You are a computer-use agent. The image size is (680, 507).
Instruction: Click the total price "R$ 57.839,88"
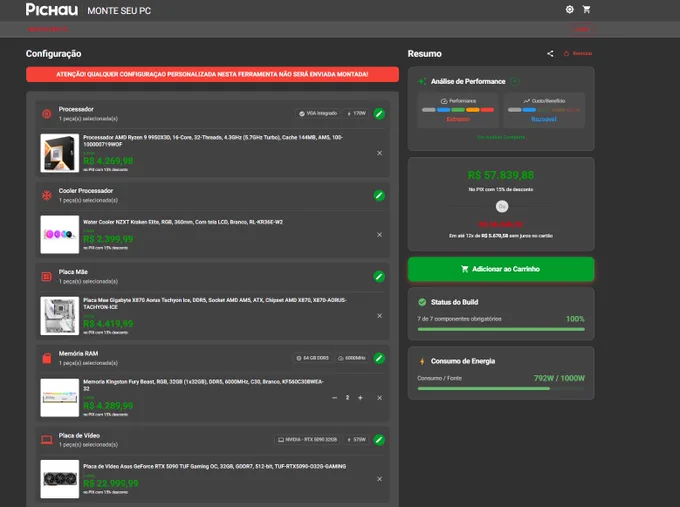point(500,175)
